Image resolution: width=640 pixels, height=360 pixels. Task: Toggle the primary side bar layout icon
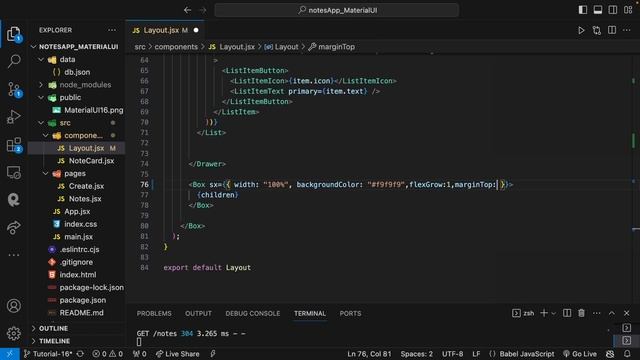tap(582, 10)
